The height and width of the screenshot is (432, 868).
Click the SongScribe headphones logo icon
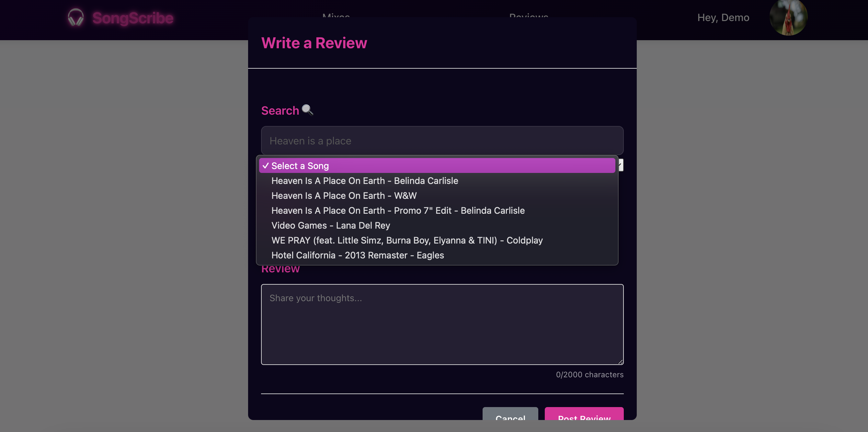(75, 17)
